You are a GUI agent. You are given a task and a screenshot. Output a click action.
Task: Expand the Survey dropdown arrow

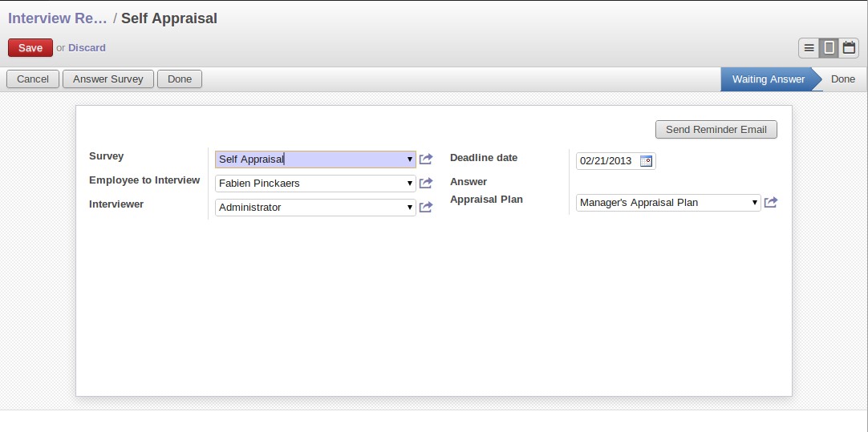click(410, 159)
